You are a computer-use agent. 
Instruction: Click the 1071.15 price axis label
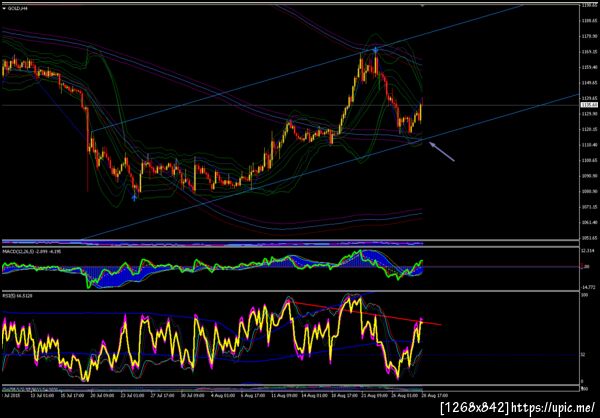tap(589, 207)
